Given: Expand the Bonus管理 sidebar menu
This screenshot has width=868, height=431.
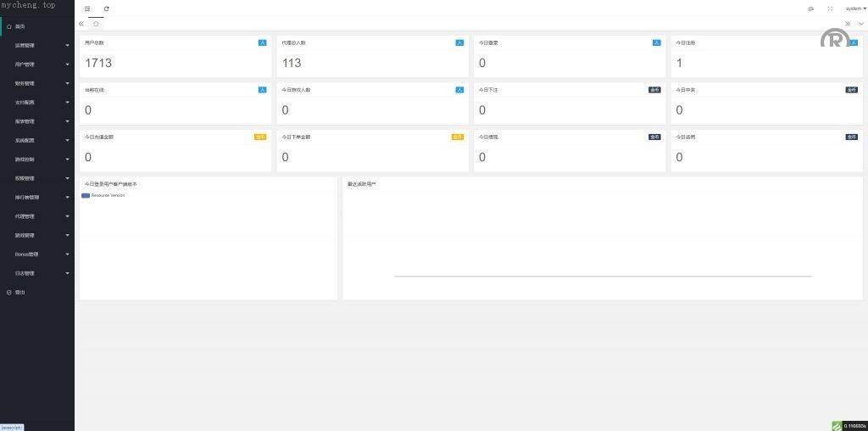Looking at the screenshot, I should (37, 255).
